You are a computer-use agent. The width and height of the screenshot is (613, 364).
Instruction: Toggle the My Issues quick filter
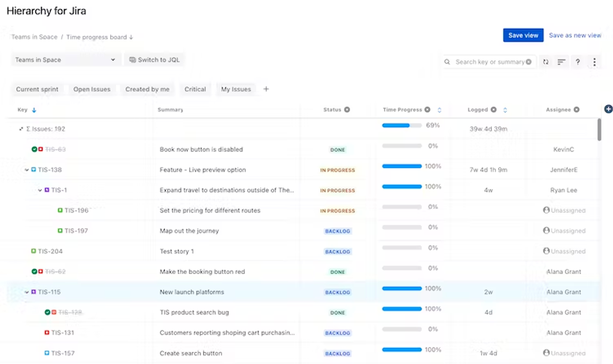236,89
